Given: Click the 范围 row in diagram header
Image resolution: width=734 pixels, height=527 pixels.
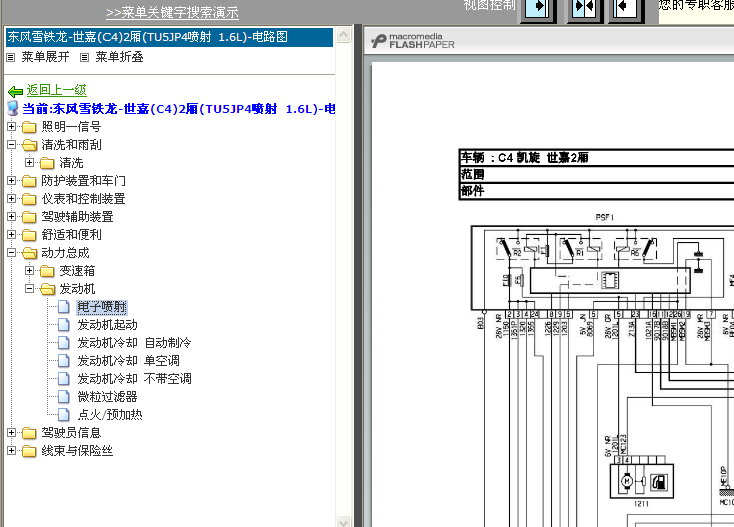Looking at the screenshot, I should pyautogui.click(x=596, y=175).
